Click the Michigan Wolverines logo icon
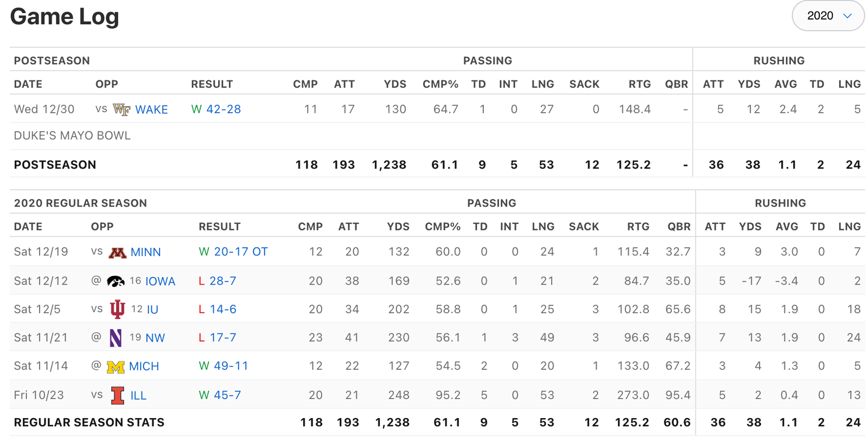 click(116, 367)
